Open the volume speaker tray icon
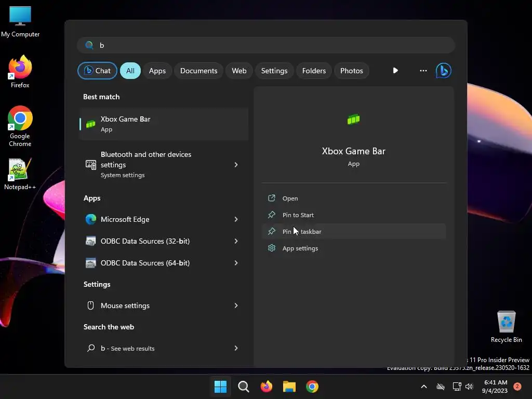 coord(469,387)
